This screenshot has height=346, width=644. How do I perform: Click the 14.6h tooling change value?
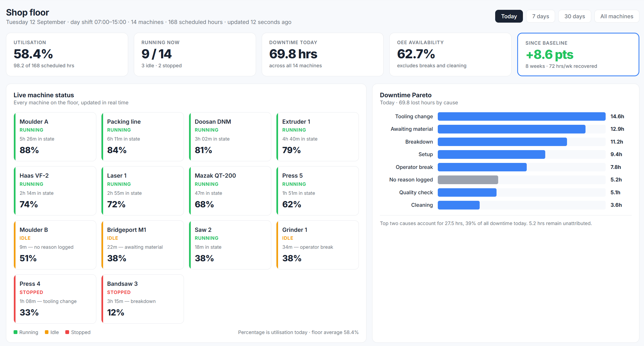pos(617,116)
